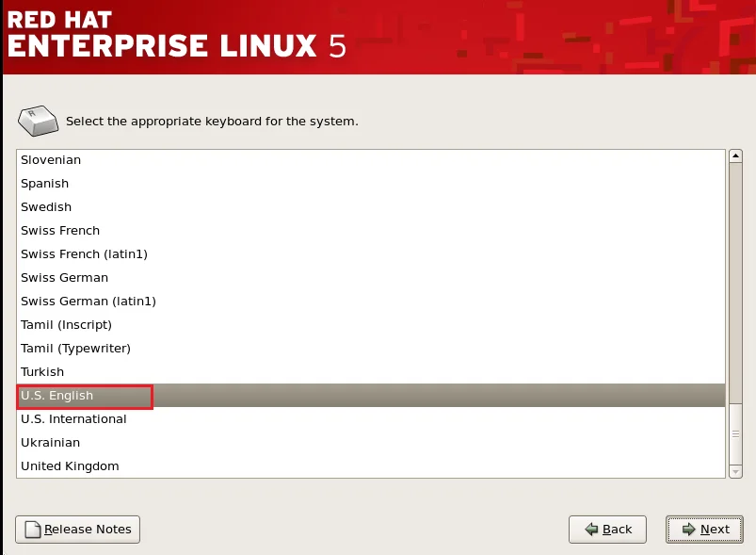Click the right arrow icon on Next

click(x=689, y=530)
